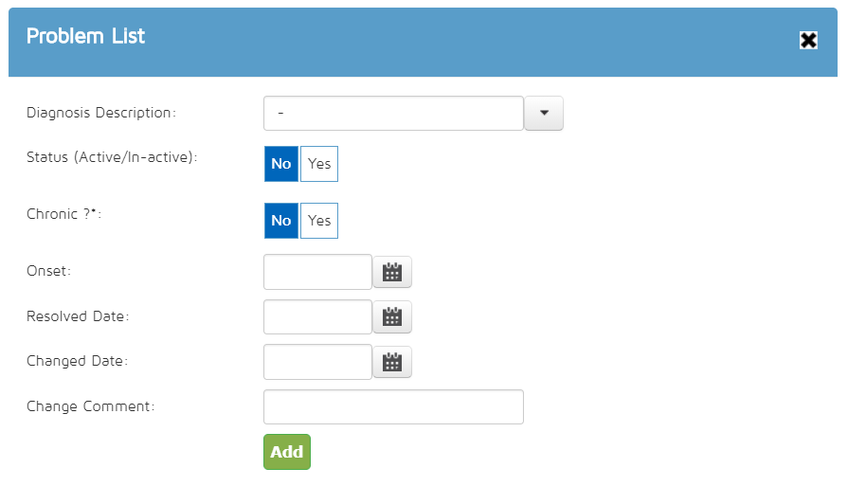Click the Diagnosis Description combo box field

[393, 113]
